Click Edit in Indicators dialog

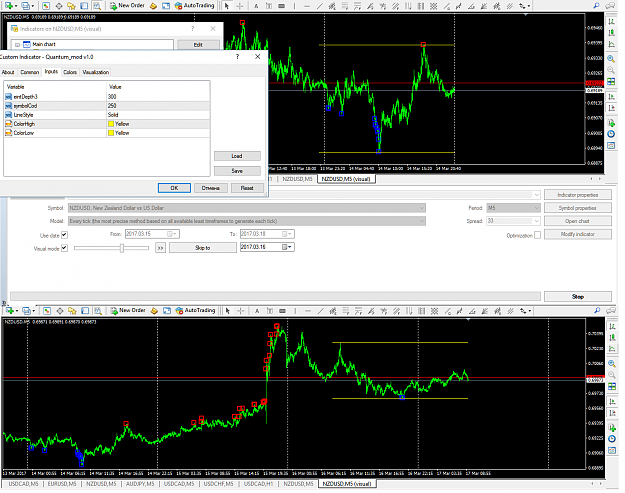198,45
